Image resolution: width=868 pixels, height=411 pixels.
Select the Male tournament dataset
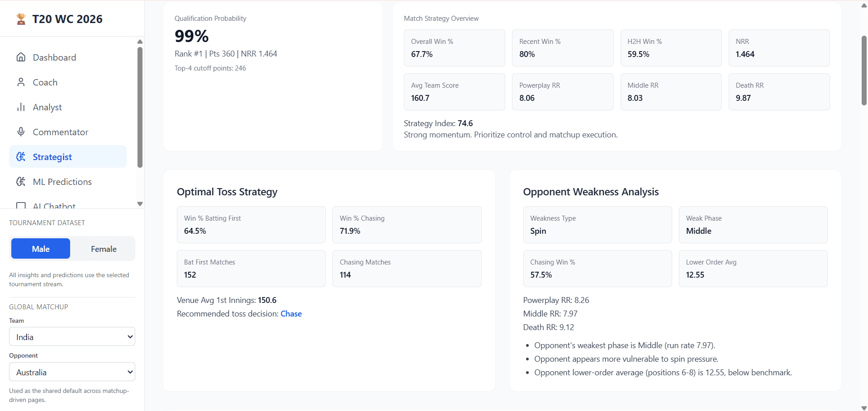41,249
